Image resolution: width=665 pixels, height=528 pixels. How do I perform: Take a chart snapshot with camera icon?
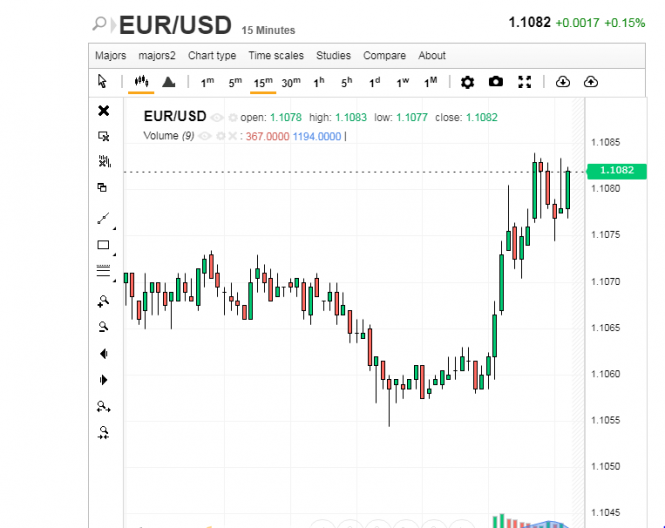point(495,81)
